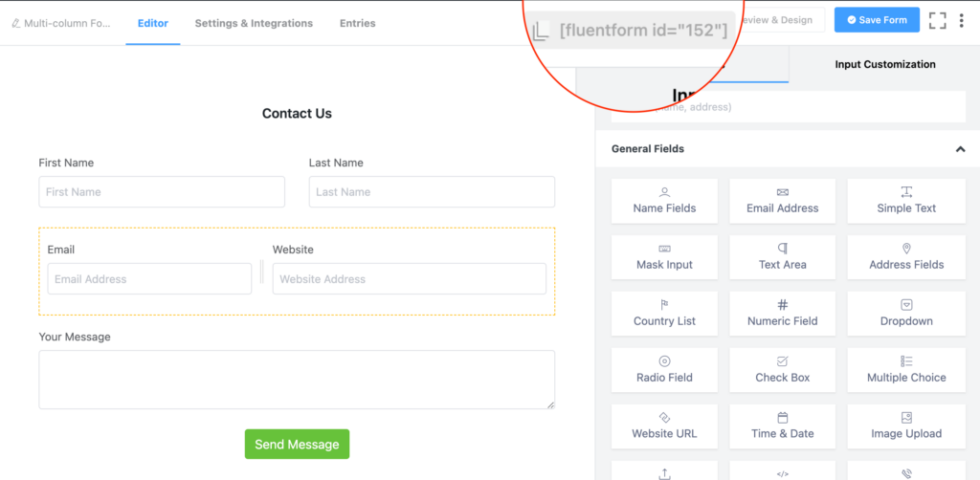Add the Address Fields element
The height and width of the screenshot is (480, 980).
point(906,257)
